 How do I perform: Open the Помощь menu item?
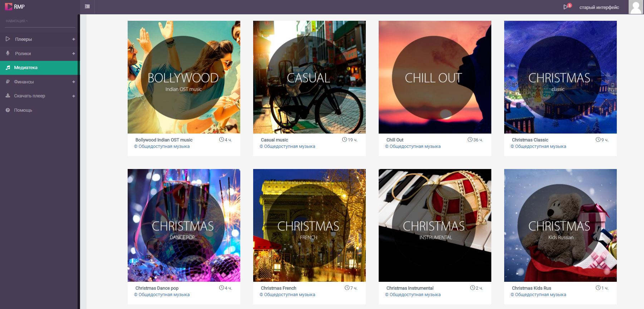click(39, 110)
